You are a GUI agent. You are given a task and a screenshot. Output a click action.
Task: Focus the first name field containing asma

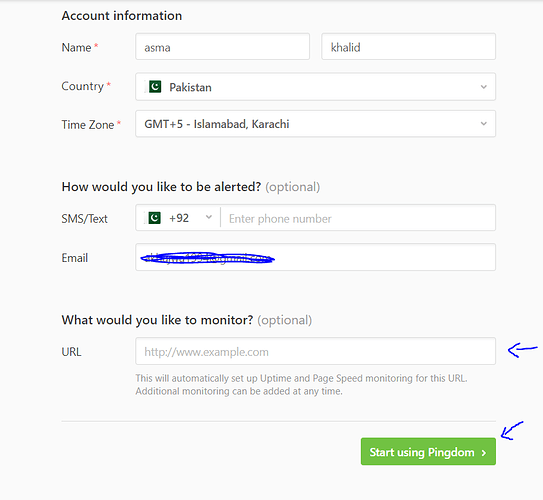pyautogui.click(x=223, y=47)
